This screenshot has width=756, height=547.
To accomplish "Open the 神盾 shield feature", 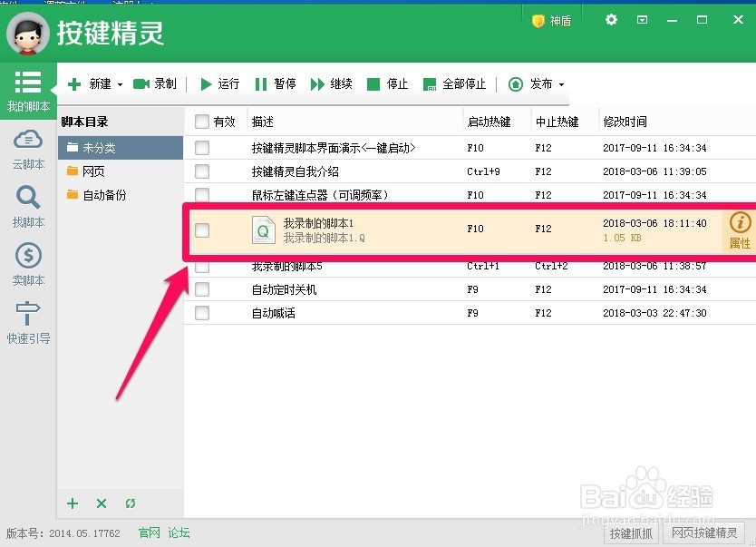I will (x=551, y=21).
